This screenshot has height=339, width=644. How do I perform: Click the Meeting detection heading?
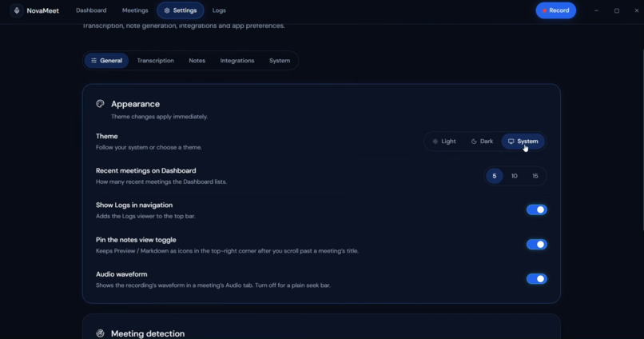tap(148, 333)
